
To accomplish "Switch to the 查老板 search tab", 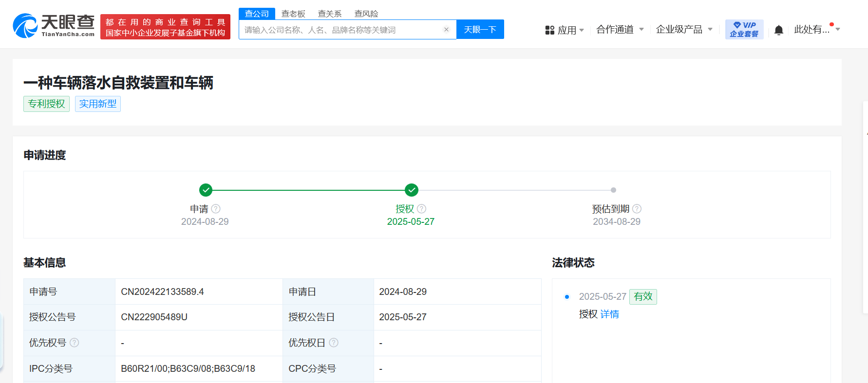I will click(293, 14).
